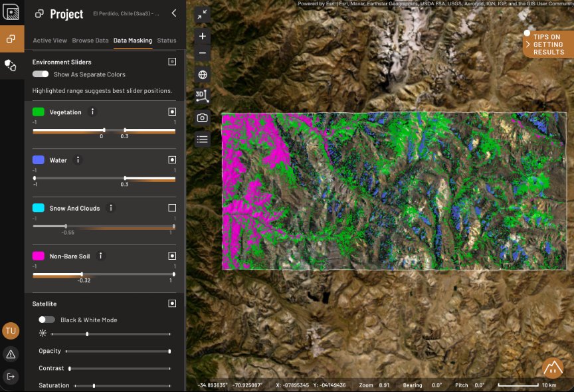574x392 pixels.
Task: Click the Snow And Clouds slider handle at -0.55
Action: 66,226
